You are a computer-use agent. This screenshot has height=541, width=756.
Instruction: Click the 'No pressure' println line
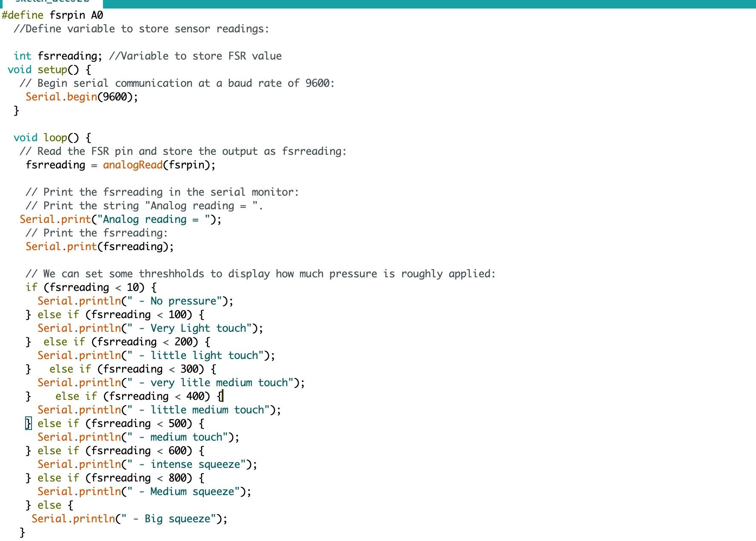(135, 301)
